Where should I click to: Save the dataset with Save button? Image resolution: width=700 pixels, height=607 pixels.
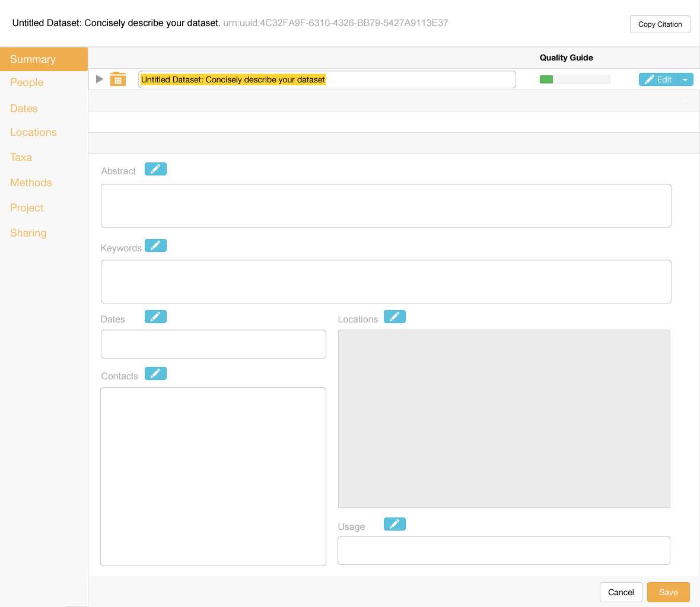pyautogui.click(x=668, y=592)
